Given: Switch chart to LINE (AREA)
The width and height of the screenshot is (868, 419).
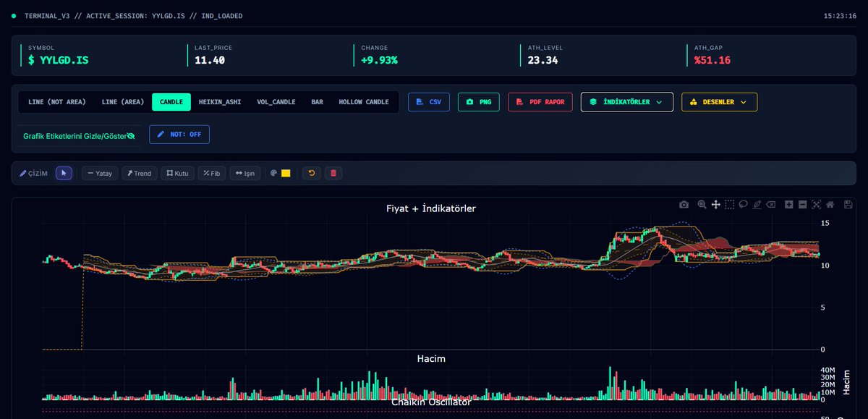Looking at the screenshot, I should point(123,102).
